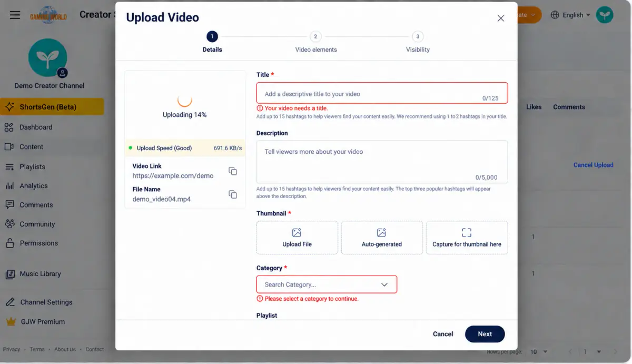Click the Gaming World logo
632x364 pixels.
tap(48, 15)
